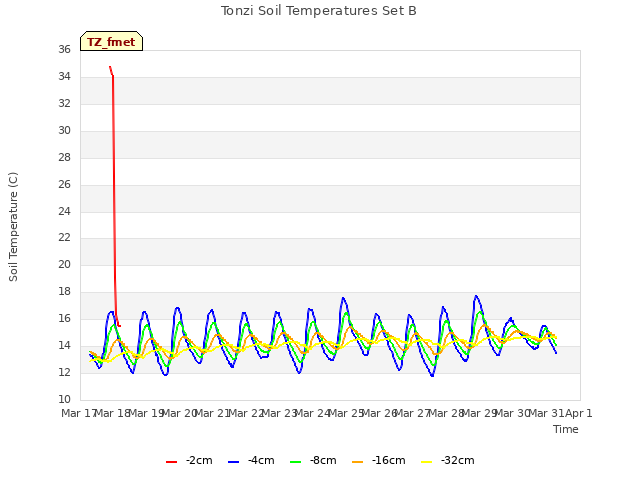This screenshot has width=640, height=480.
Task: Toggle the -4cm legend entry
Action: pyautogui.click(x=251, y=460)
